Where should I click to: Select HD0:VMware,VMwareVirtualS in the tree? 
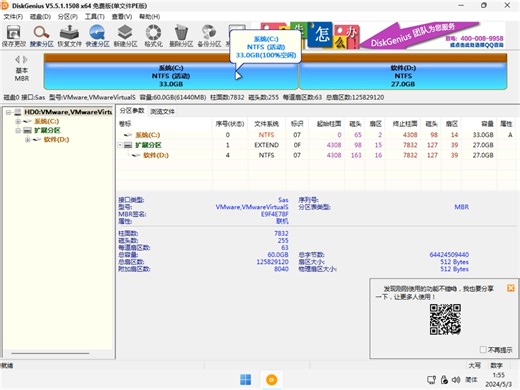tap(68, 112)
